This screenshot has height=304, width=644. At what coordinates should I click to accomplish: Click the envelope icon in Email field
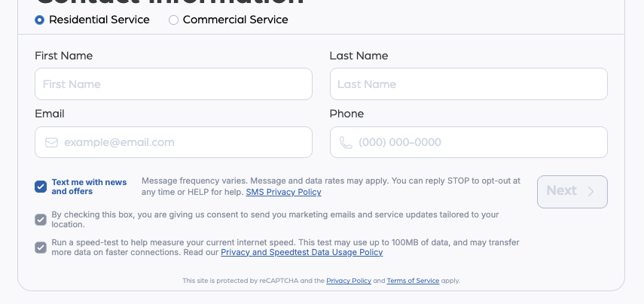point(51,142)
